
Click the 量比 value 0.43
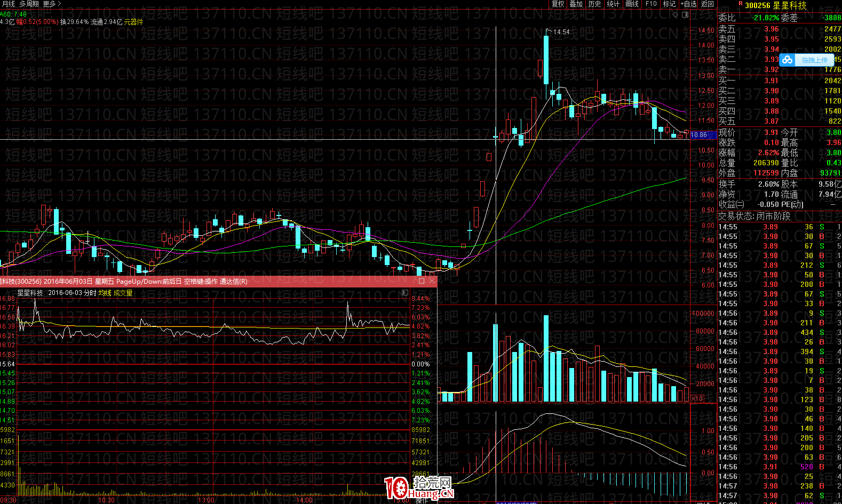click(834, 163)
